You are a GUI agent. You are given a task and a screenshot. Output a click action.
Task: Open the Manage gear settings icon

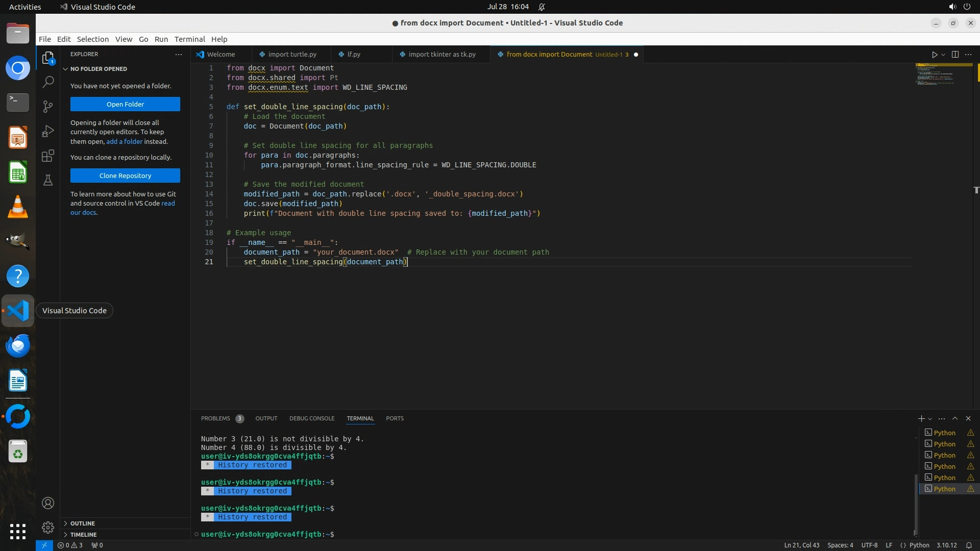click(48, 527)
